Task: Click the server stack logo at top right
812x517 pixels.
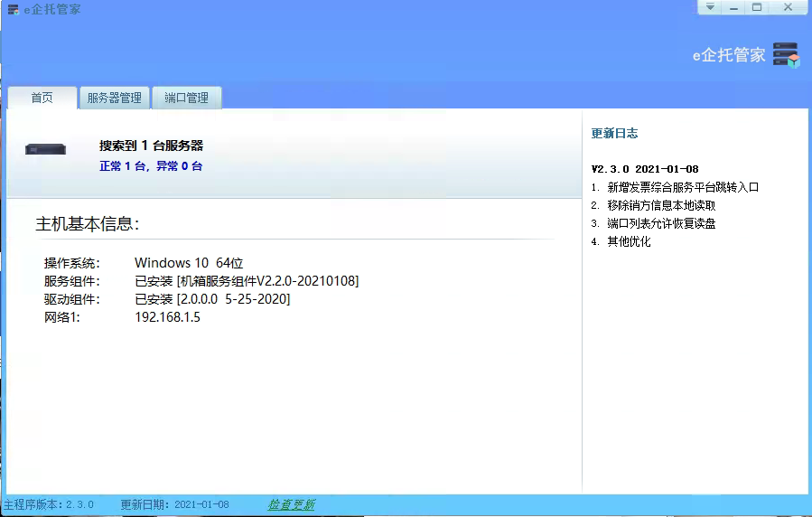Action: (x=787, y=55)
